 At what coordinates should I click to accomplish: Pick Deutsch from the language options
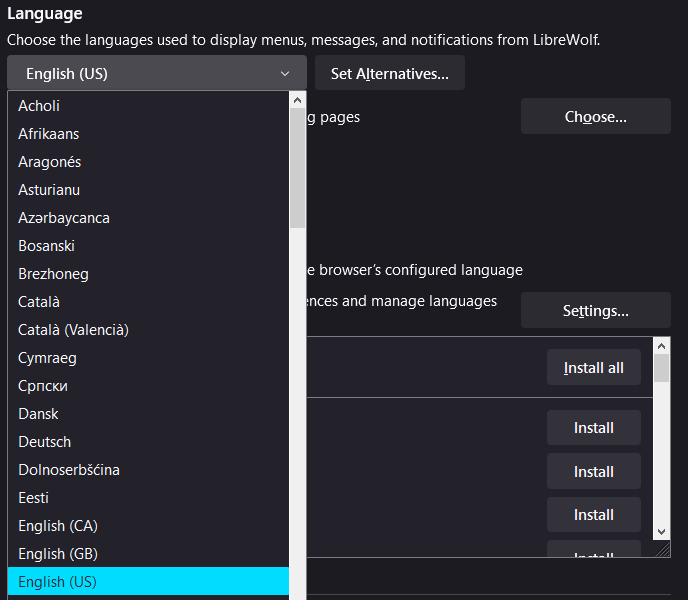[45, 442]
